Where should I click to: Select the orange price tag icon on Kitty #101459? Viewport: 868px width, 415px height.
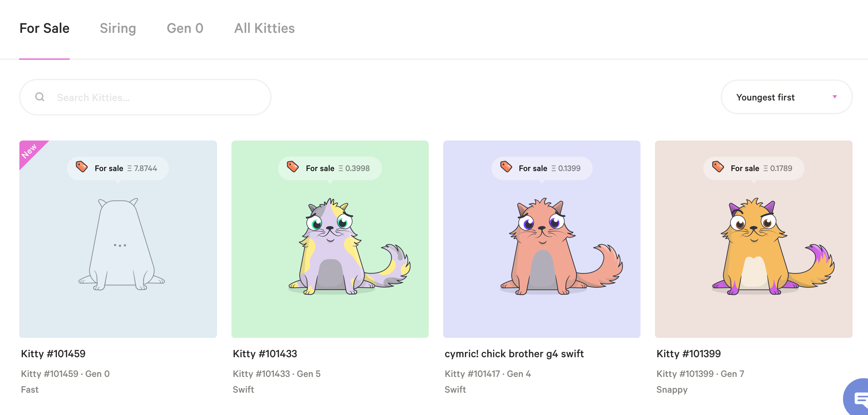[82, 168]
